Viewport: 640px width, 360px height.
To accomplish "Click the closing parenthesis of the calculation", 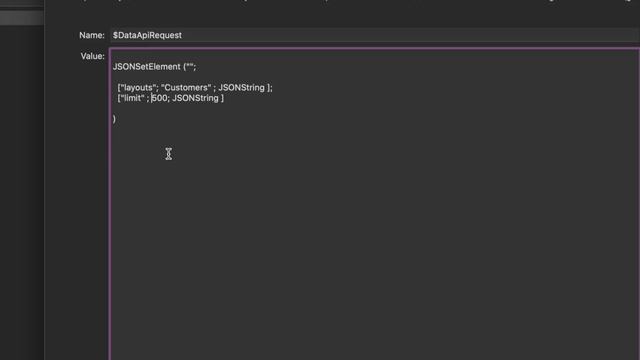I will pos(114,119).
